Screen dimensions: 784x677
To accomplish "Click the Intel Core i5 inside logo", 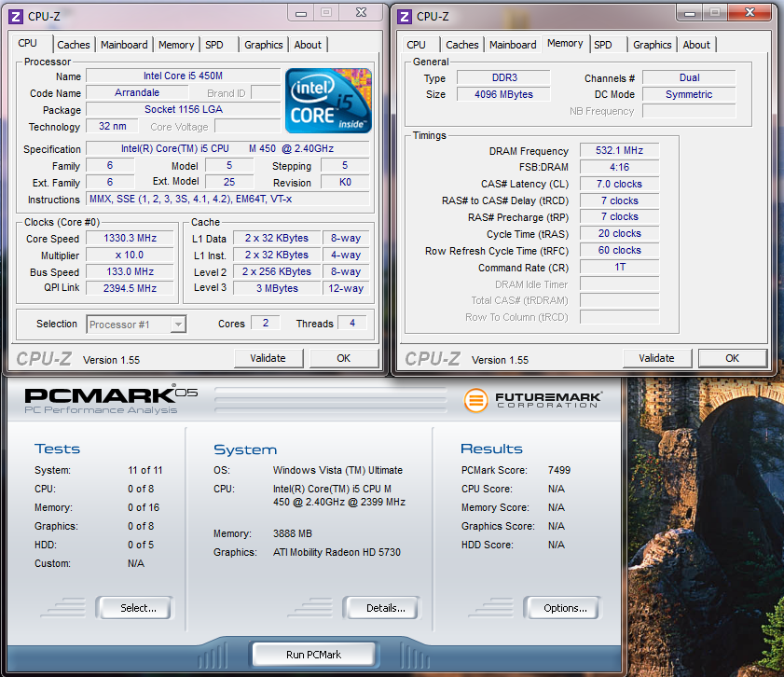I will (x=328, y=101).
